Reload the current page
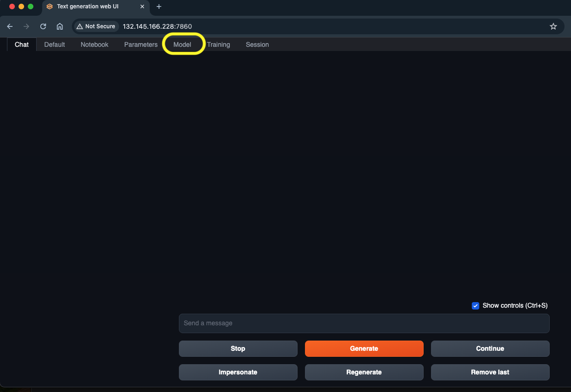 pyautogui.click(x=43, y=26)
